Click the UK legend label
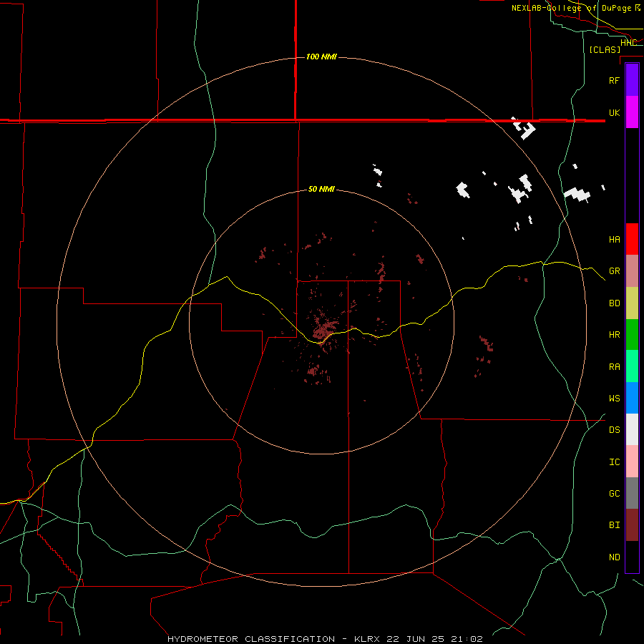Image resolution: width=644 pixels, height=644 pixels. [614, 112]
